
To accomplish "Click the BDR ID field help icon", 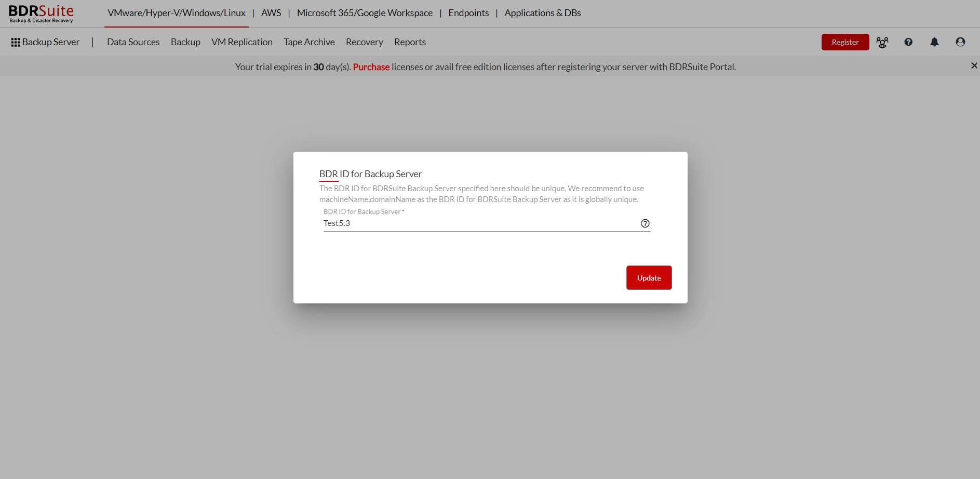I will click(x=645, y=223).
